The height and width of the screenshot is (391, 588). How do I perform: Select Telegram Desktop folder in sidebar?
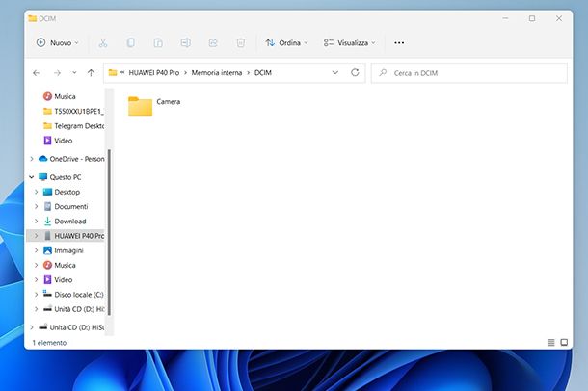point(73,126)
